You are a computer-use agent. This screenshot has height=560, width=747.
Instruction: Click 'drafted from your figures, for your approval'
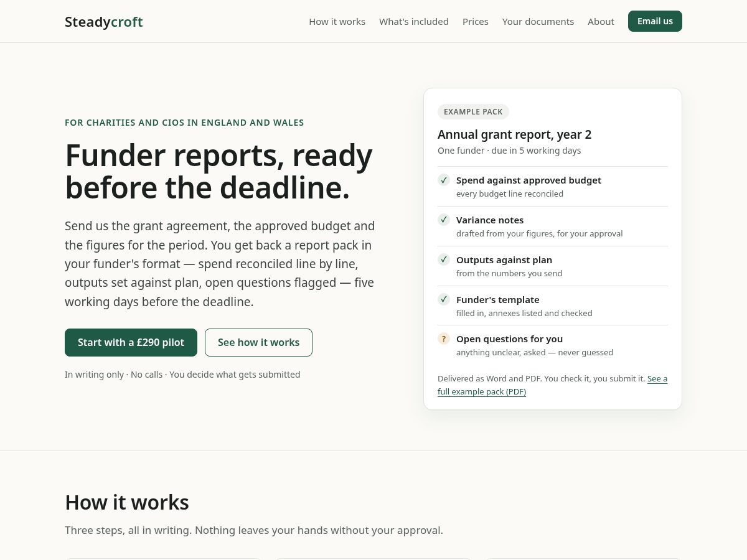539,233
